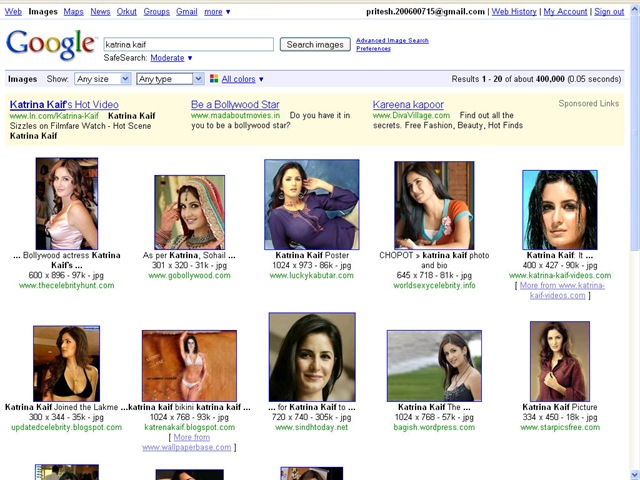
Task: Open thumbnail from bagish.wordpress.com
Action: [x=434, y=366]
